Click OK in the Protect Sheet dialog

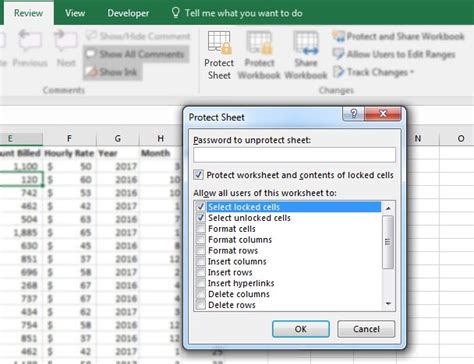[301, 329]
